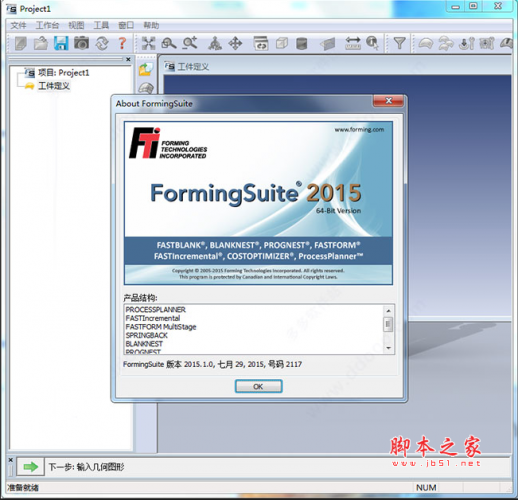
Task: Open the 窗口 menu
Action: click(x=126, y=25)
